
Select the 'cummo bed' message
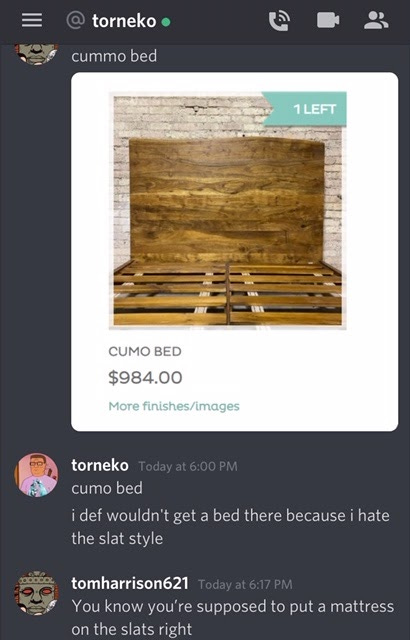(114, 56)
